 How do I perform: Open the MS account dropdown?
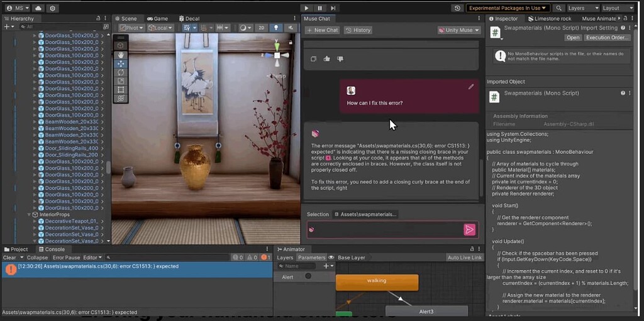[x=18, y=8]
